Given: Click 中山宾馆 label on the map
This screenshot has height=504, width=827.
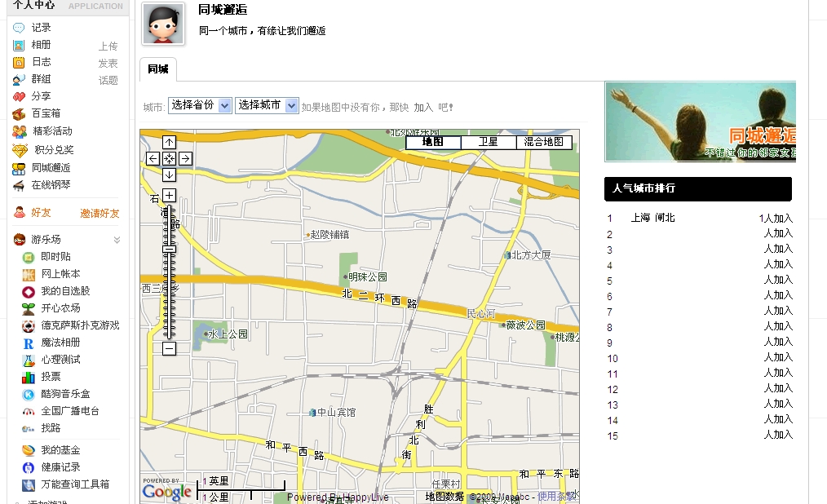Looking at the screenshot, I should (x=337, y=413).
